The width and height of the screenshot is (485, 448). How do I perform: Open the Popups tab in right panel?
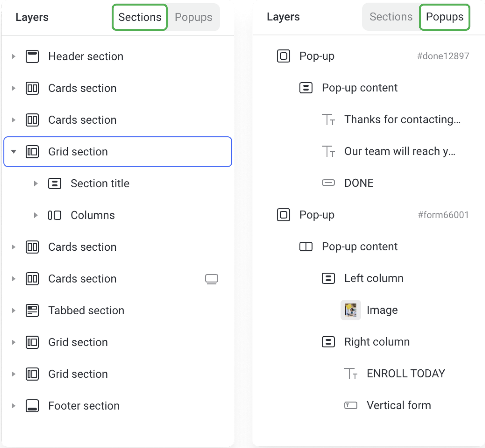445,17
